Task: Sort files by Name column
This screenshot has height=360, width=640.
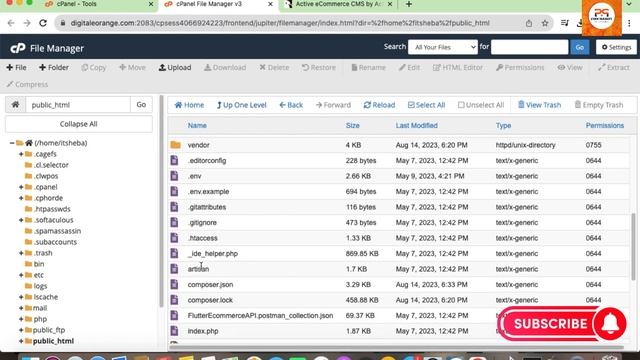Action: [x=197, y=125]
